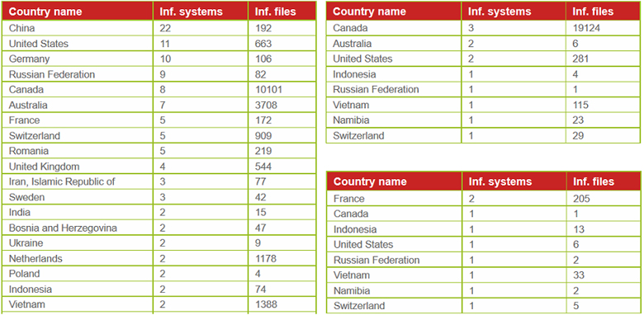
Task: Click the Romania country cell
Action: [78, 151]
